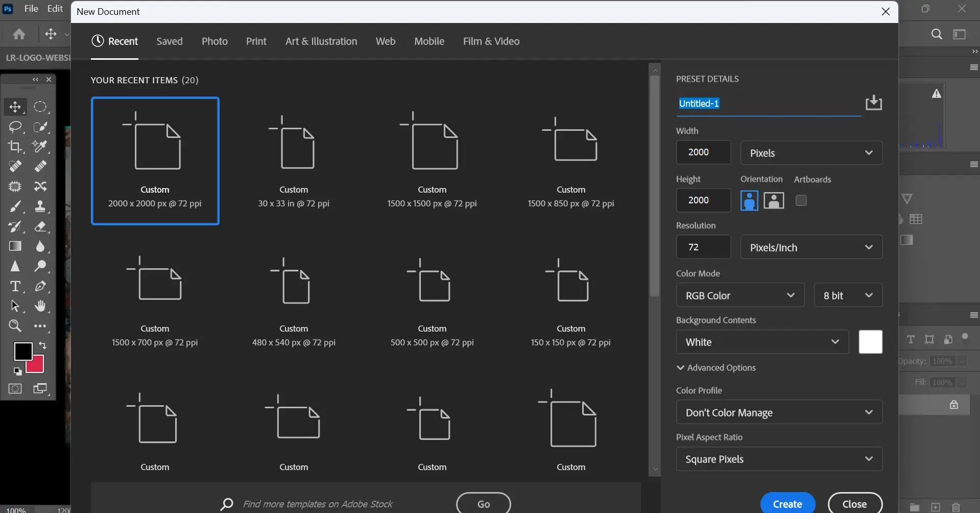The image size is (980, 513).
Task: Switch to the Recent tab
Action: coord(115,41)
